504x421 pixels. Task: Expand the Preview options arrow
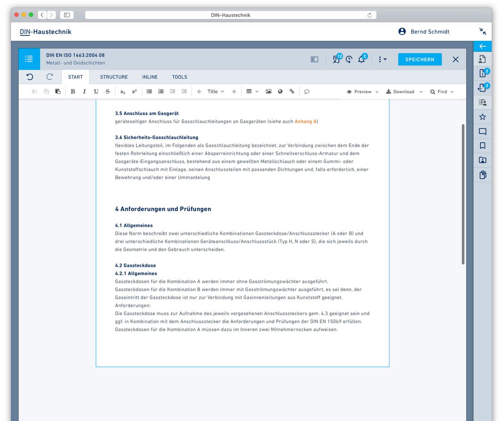tap(377, 92)
